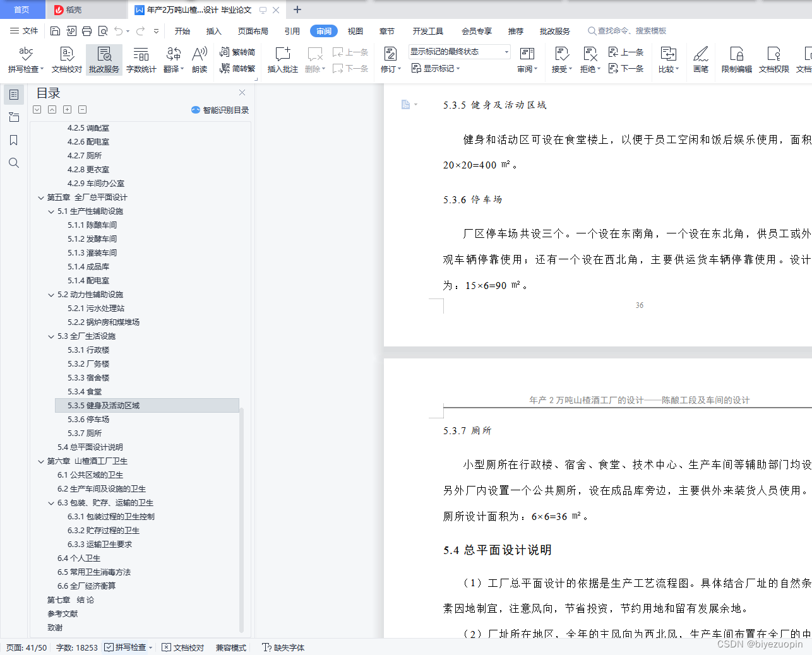Click the page navigation icon beside heading 5.3.5
This screenshot has width=812, height=655.
point(405,105)
